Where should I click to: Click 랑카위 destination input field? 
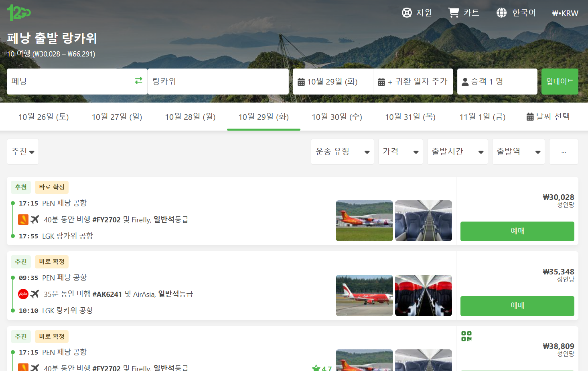pyautogui.click(x=218, y=82)
